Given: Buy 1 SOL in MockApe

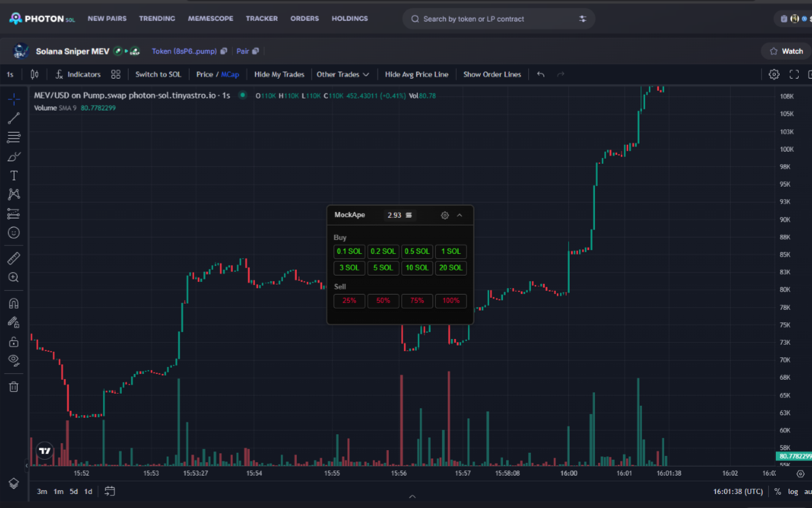Looking at the screenshot, I should tap(450, 251).
